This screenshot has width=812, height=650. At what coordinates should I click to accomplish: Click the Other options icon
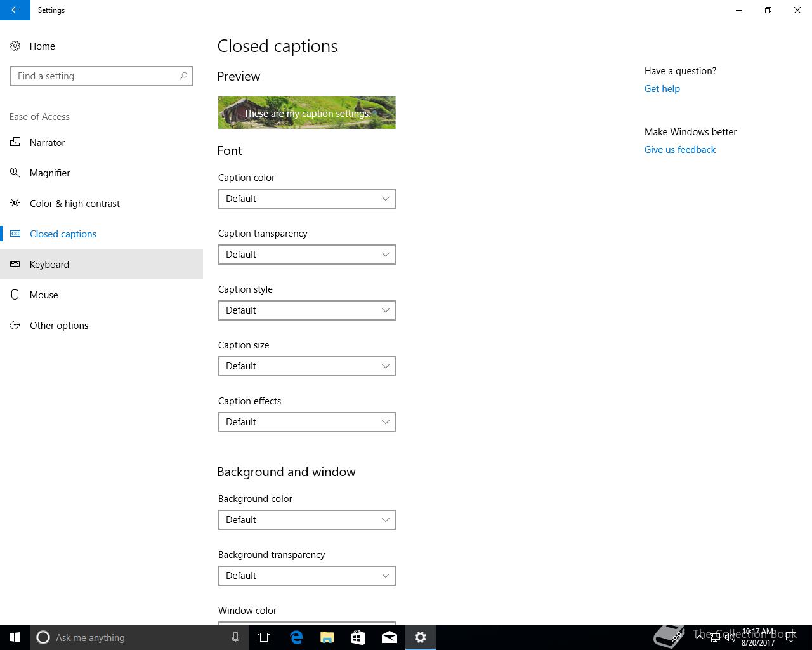[15, 325]
